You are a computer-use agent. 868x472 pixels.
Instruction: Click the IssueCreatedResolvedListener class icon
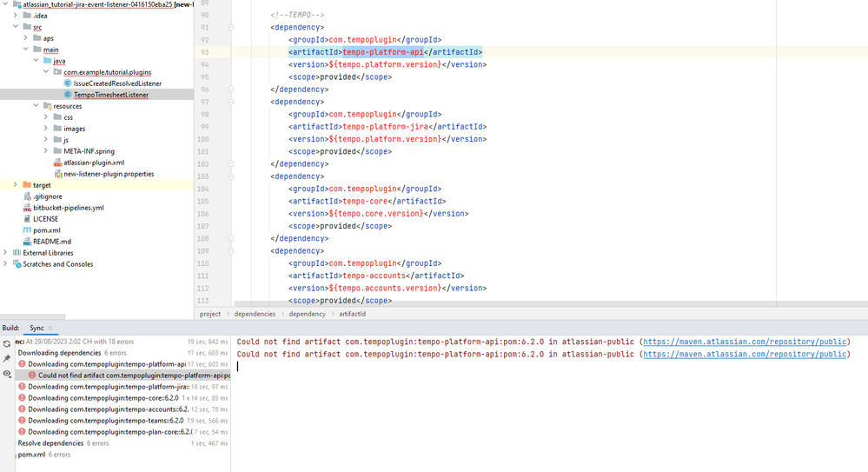coord(68,83)
